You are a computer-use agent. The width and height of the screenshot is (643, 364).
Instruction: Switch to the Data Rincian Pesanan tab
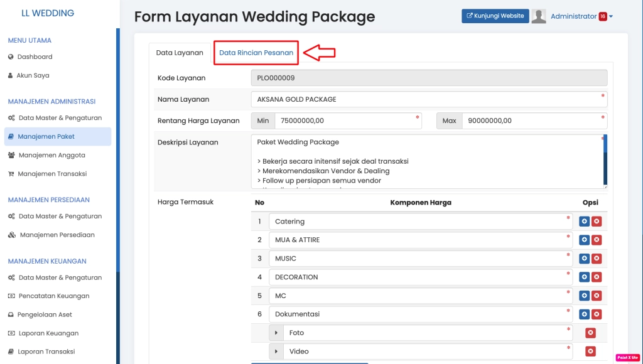pos(256,53)
